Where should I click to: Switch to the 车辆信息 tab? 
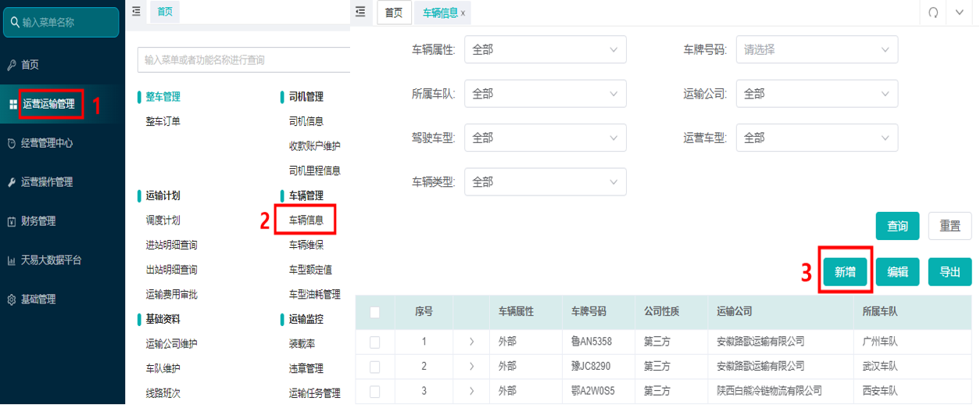pos(440,13)
